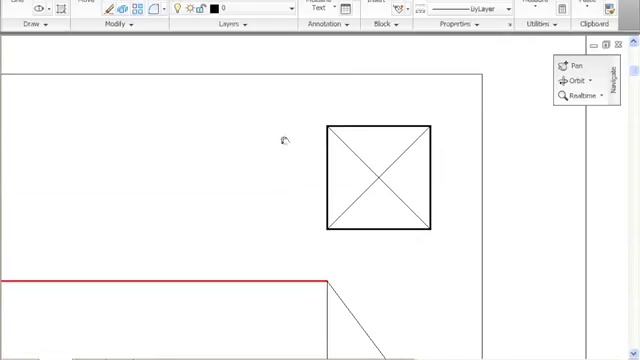The width and height of the screenshot is (640, 360).
Task: Expand the Block panel
Action: click(x=386, y=24)
